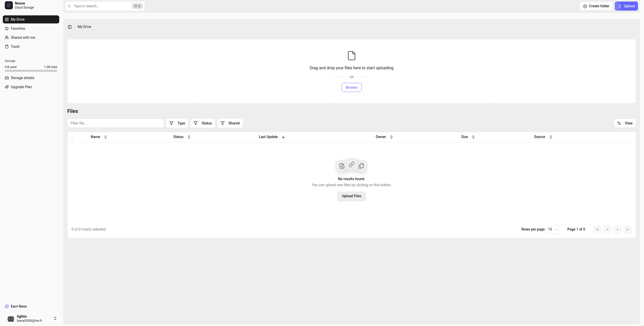Sort by the Name column arrows
This screenshot has height=326, width=644.
pyautogui.click(x=106, y=137)
